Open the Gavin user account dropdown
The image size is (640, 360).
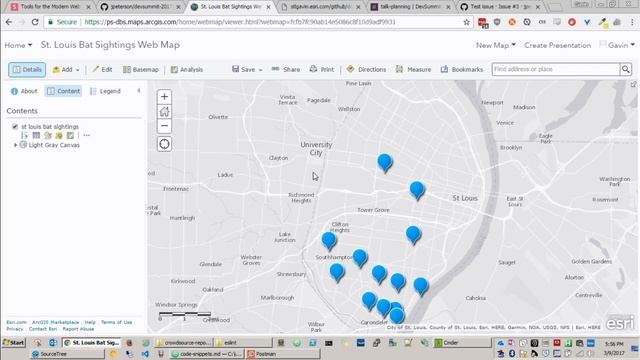(x=617, y=45)
